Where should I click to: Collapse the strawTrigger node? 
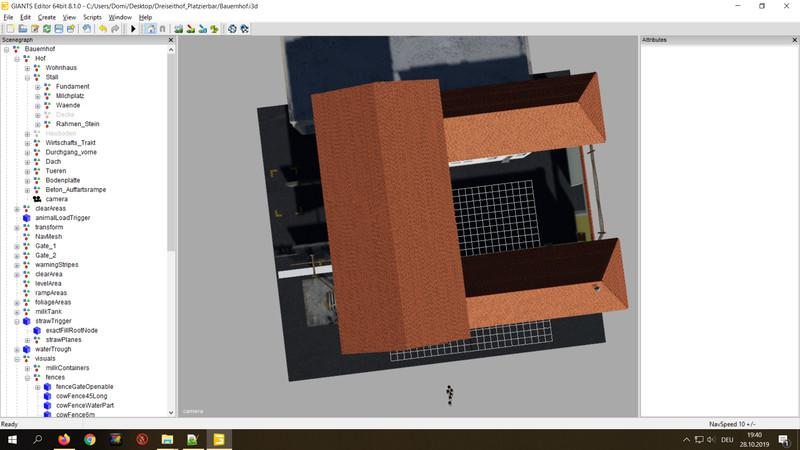(17, 321)
